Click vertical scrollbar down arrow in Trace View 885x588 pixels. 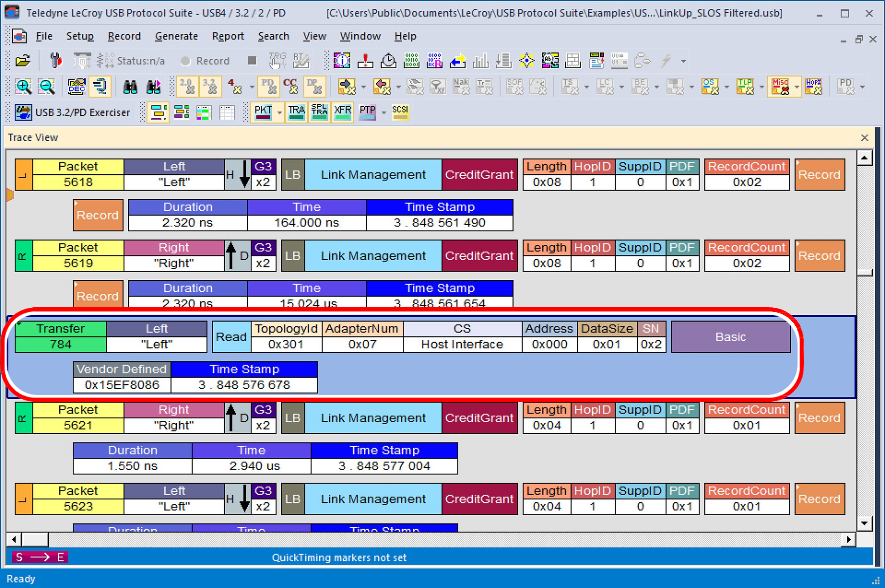(x=864, y=523)
